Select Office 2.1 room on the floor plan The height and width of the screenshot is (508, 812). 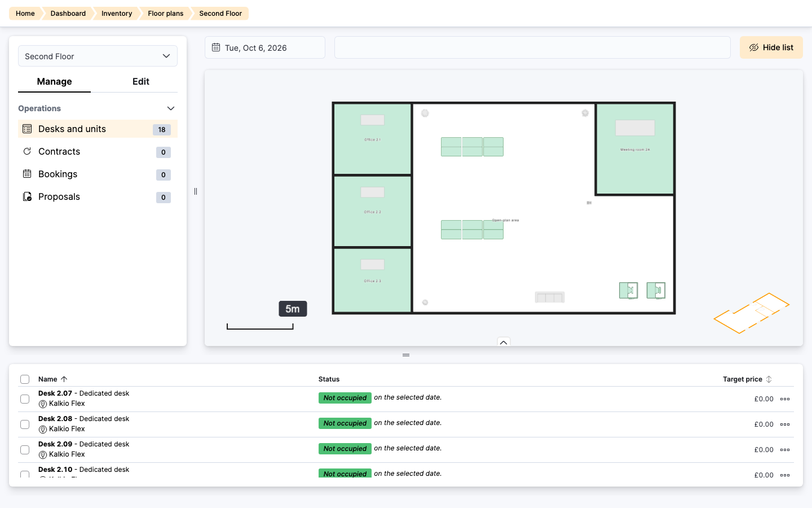click(x=372, y=139)
